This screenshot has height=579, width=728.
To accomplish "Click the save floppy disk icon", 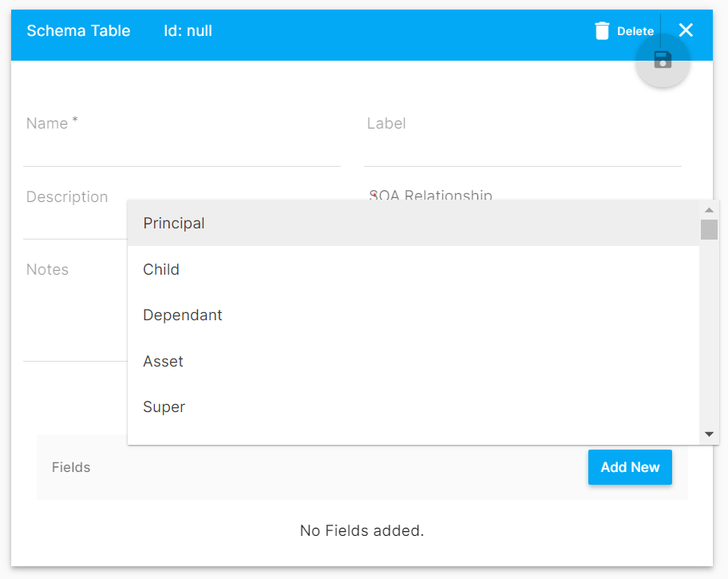I will [663, 59].
